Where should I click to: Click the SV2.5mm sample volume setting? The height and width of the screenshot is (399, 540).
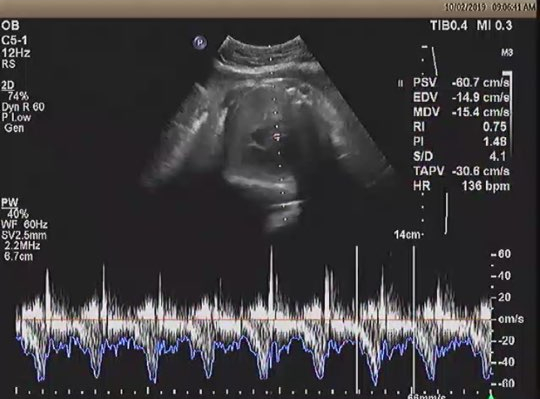pyautogui.click(x=24, y=235)
